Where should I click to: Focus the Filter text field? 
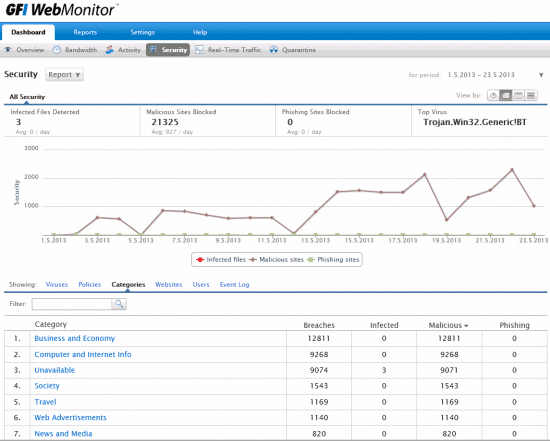72,304
